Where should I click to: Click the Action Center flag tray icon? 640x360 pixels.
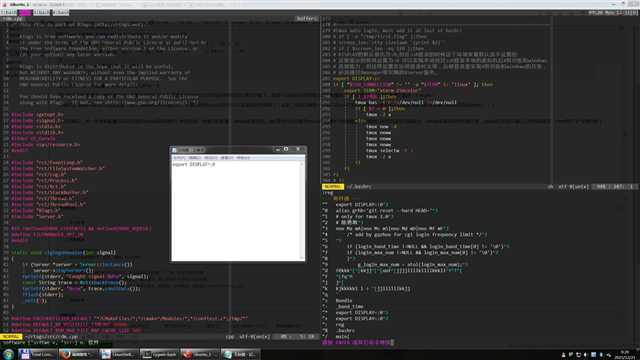click(571, 355)
